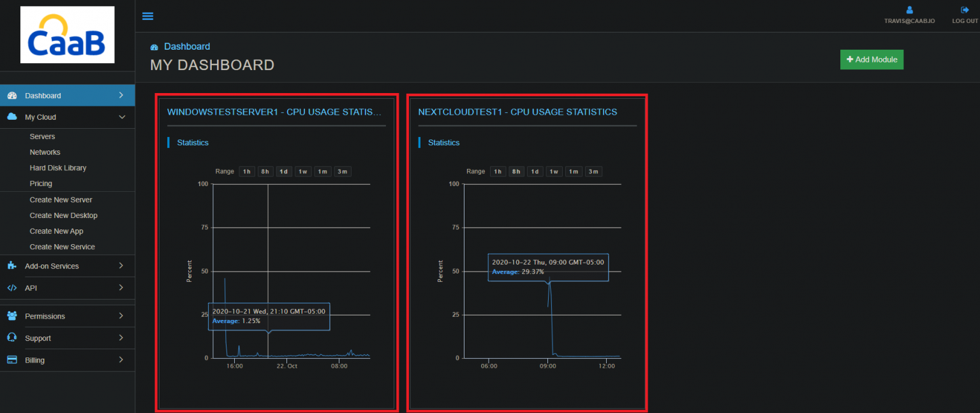
Task: Click the breadcrumb Dashboard gauge icon
Action: (154, 47)
